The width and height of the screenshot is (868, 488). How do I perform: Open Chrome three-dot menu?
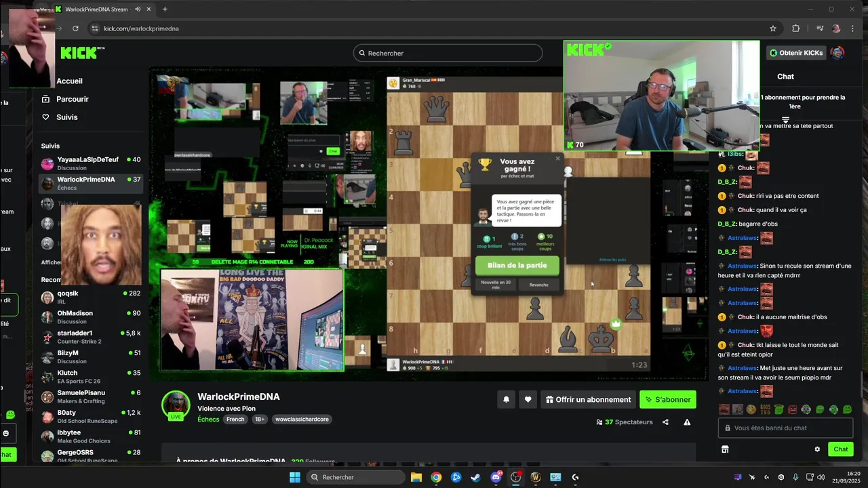(852, 28)
